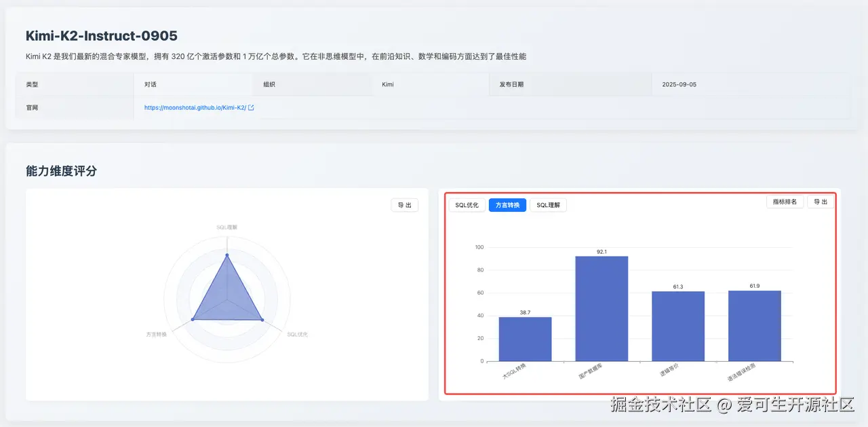Click the 指标排名 button
868x427 pixels.
785,202
